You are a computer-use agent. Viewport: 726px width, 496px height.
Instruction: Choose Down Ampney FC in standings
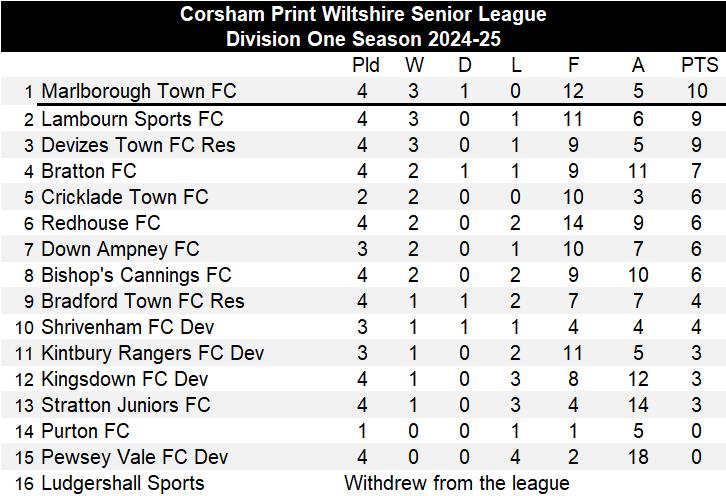tap(120, 249)
